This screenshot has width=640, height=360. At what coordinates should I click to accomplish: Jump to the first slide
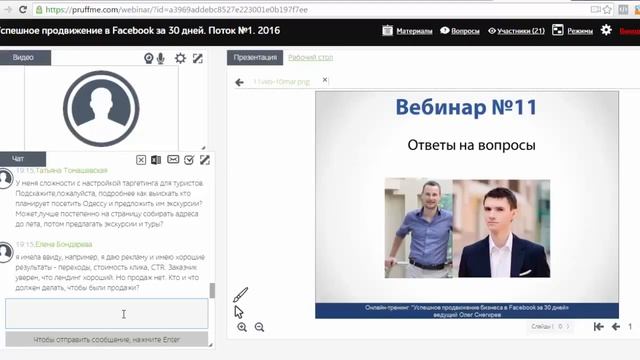tap(599, 327)
